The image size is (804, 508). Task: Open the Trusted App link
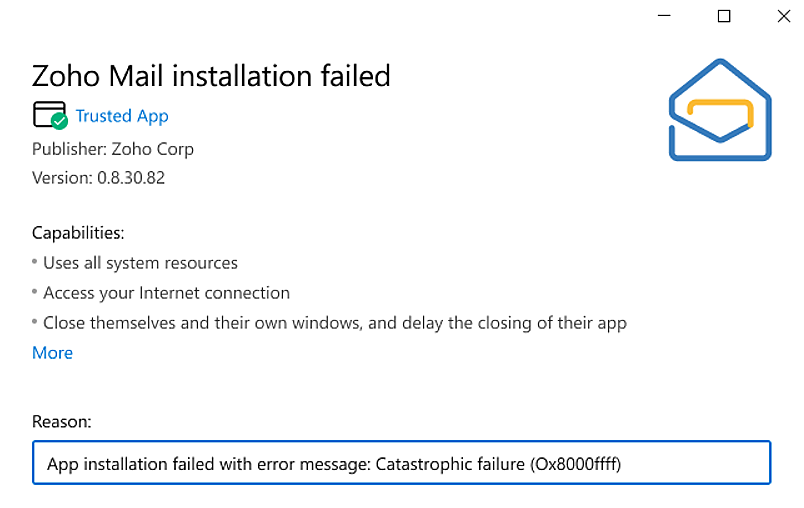(x=122, y=116)
